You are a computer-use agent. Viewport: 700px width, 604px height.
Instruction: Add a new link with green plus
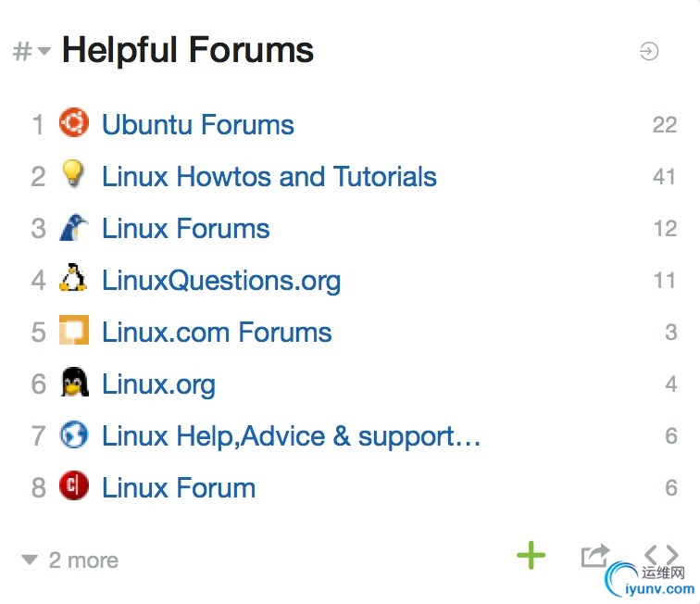pyautogui.click(x=531, y=556)
